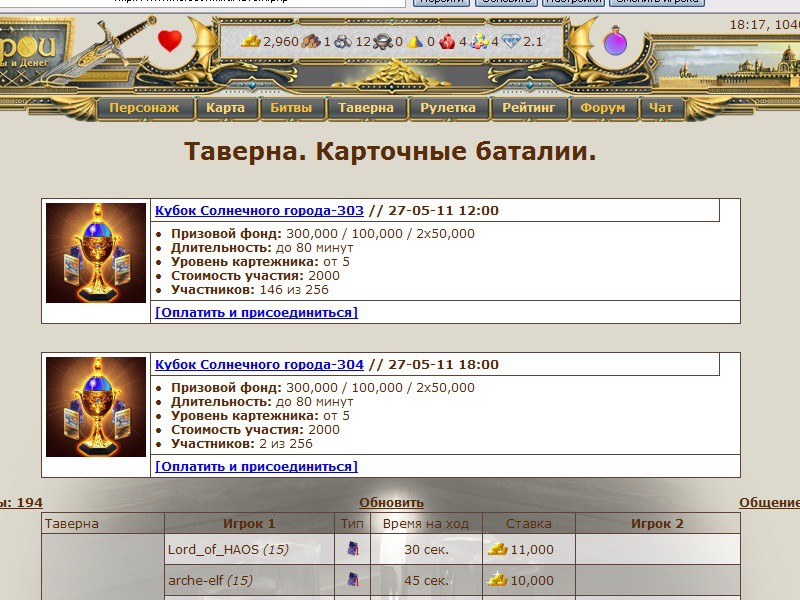Image resolution: width=800 pixels, height=600 pixels.
Task: Select the Таверна menu item
Action: [x=366, y=108]
